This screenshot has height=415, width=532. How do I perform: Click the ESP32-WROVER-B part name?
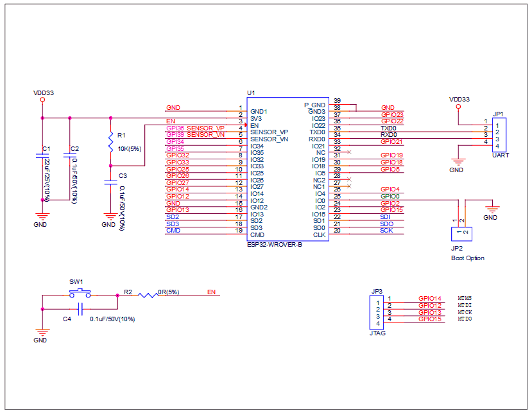pos(275,245)
